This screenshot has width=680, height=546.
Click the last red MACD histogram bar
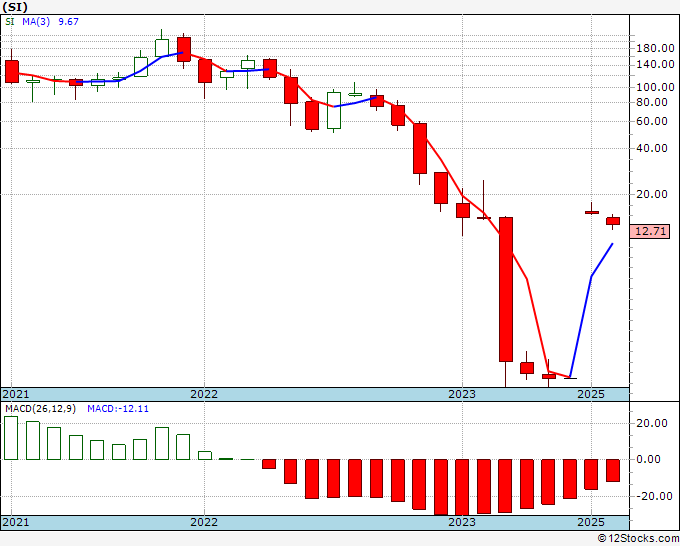coord(613,471)
